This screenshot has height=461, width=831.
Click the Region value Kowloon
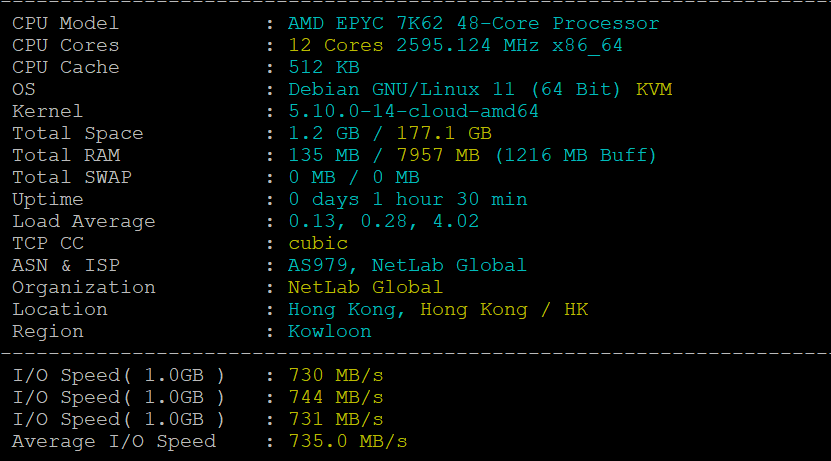point(329,331)
